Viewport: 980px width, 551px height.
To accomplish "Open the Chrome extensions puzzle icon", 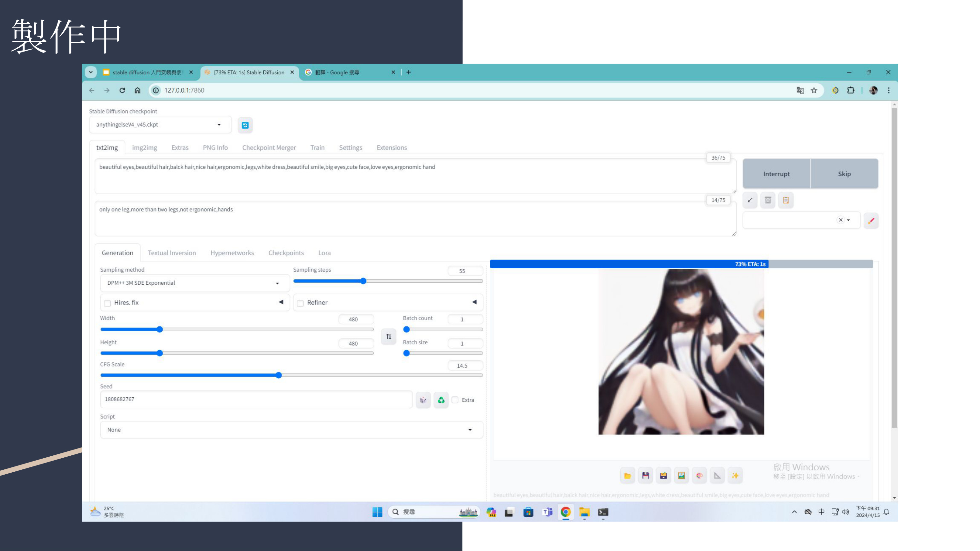I will (851, 90).
